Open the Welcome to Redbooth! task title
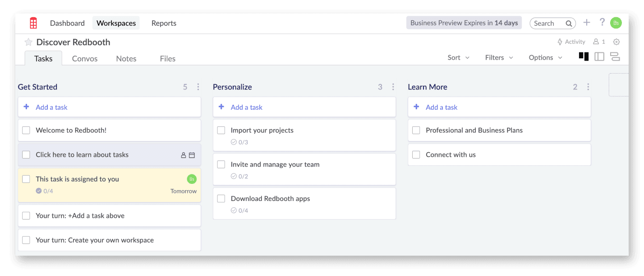 pyautogui.click(x=71, y=130)
